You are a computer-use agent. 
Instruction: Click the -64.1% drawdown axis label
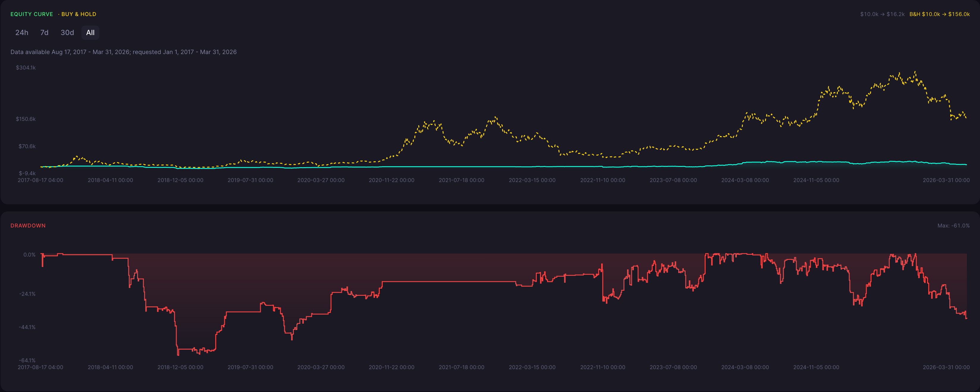tap(27, 361)
